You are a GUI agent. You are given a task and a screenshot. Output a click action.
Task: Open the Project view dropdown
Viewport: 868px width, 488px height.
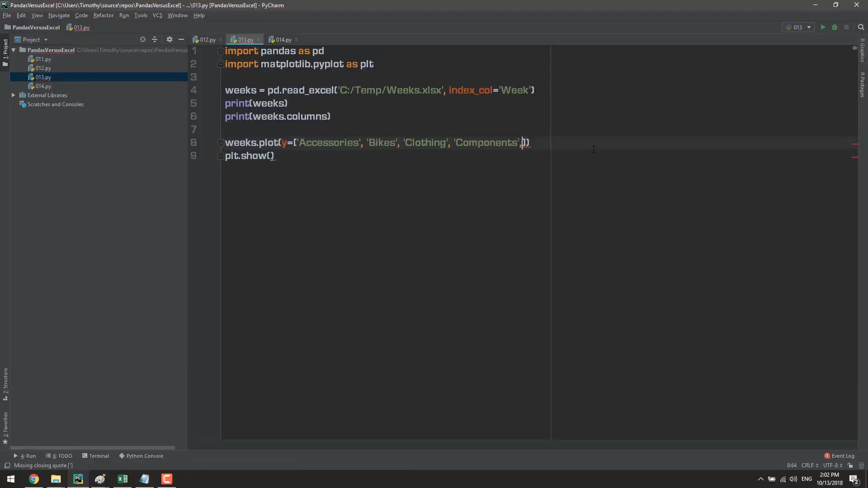31,39
